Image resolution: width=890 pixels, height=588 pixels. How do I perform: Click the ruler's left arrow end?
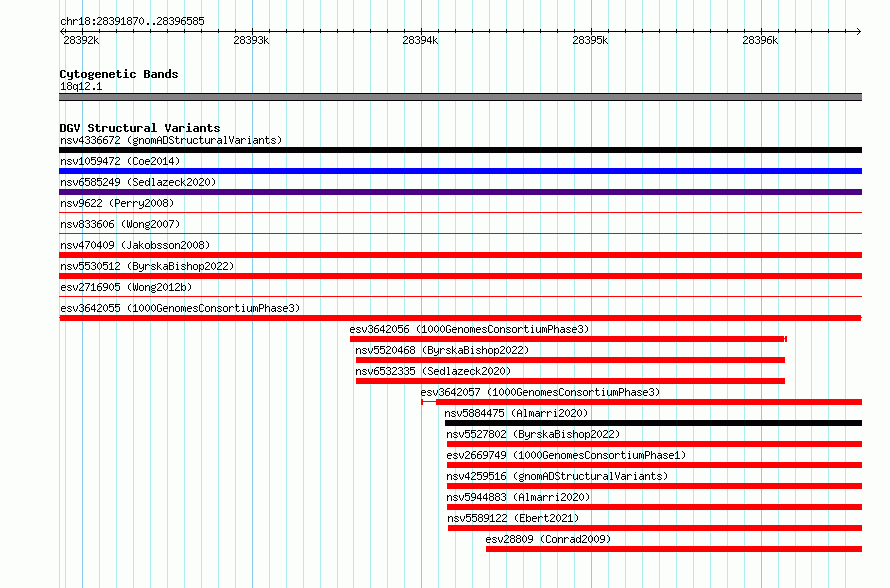coord(62,31)
